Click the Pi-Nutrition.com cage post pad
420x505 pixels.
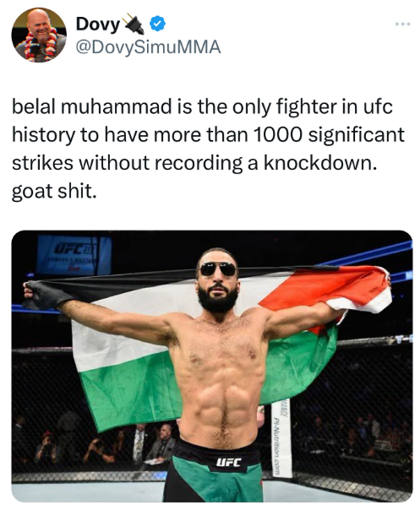coord(281,438)
